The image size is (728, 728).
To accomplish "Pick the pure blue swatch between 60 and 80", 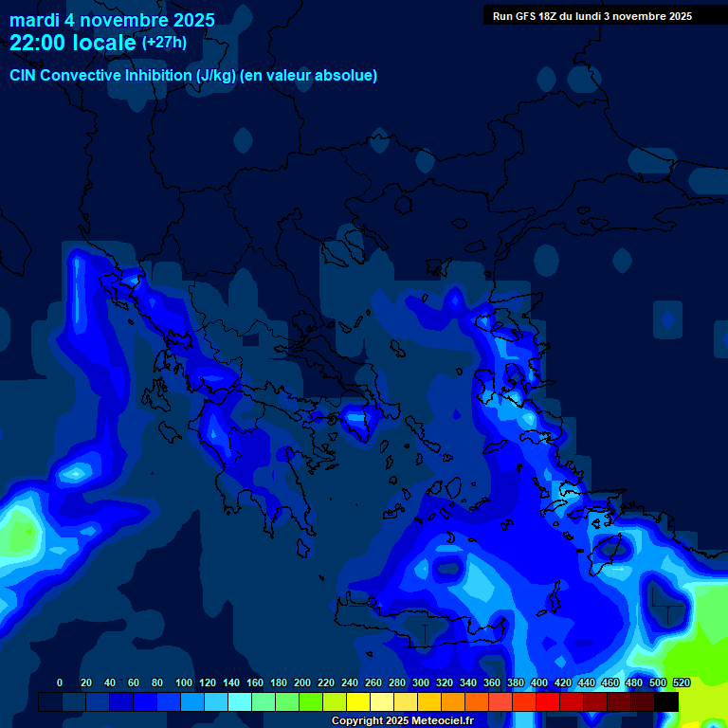I will (x=145, y=701).
